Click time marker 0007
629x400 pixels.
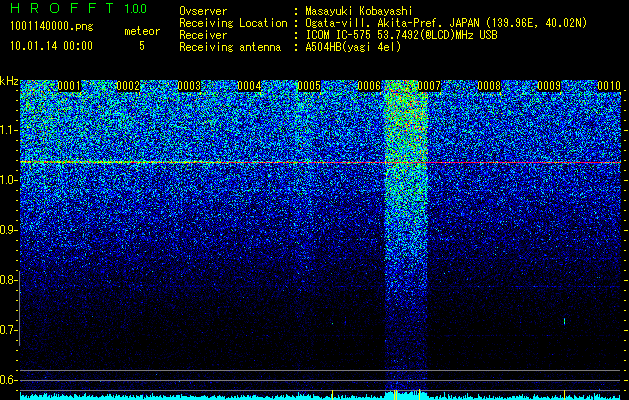click(x=429, y=86)
